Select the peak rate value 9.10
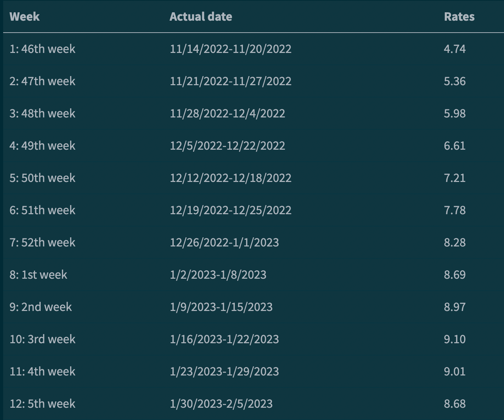The image size is (504, 420). [x=455, y=339]
